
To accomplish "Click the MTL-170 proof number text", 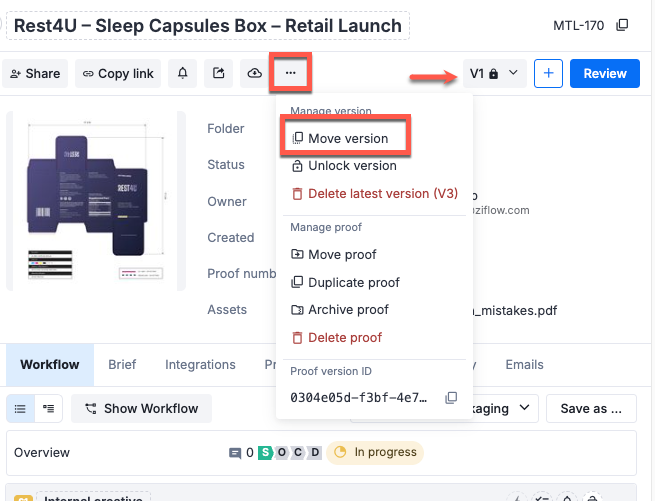I will [579, 26].
